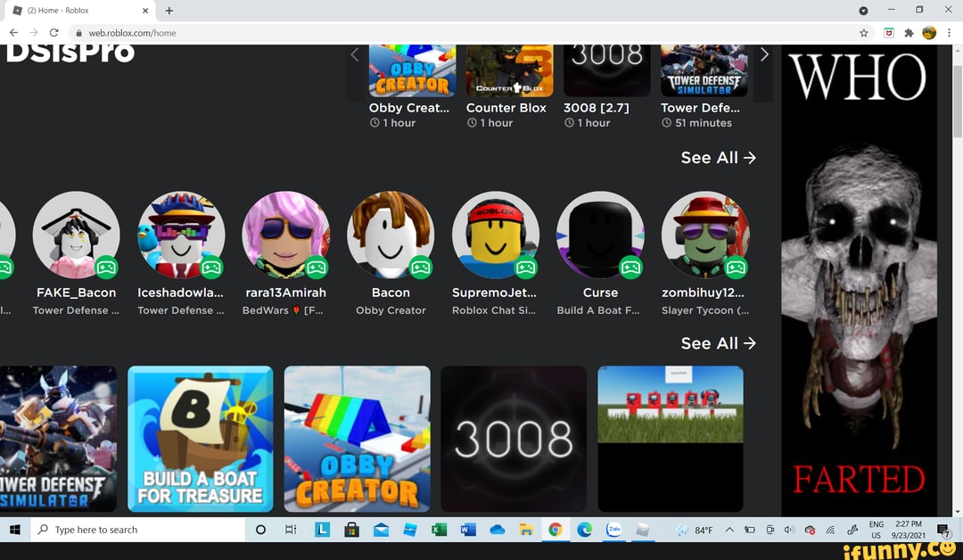
Task: Switch to the Home - Roblox tab
Action: 80,11
